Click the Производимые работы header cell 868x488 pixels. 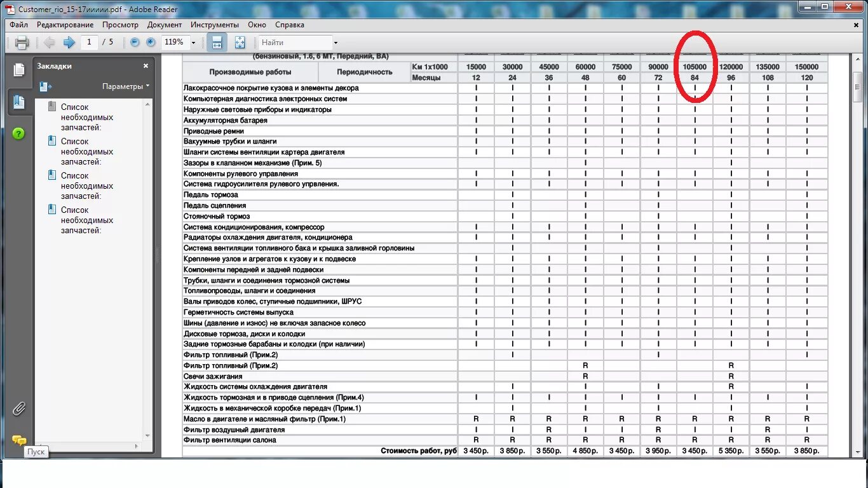pyautogui.click(x=250, y=72)
